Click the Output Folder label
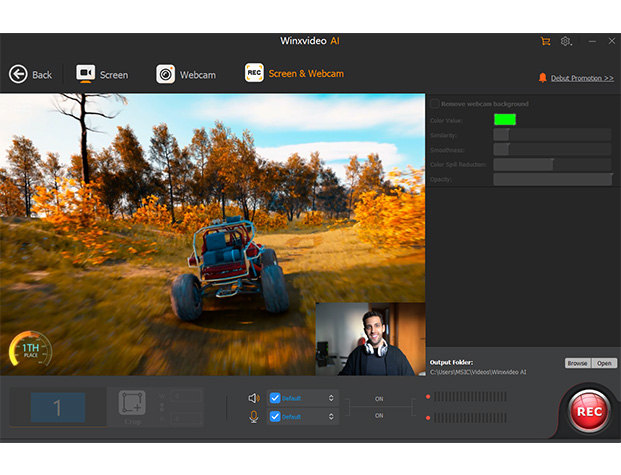Screen dimensions: 621x475 tap(451, 362)
